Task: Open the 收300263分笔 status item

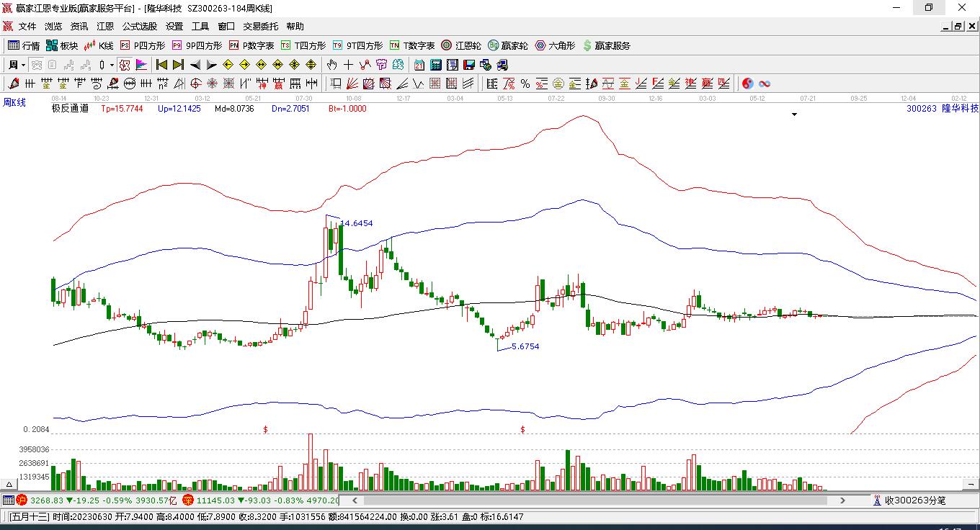Action: pyautogui.click(x=909, y=500)
